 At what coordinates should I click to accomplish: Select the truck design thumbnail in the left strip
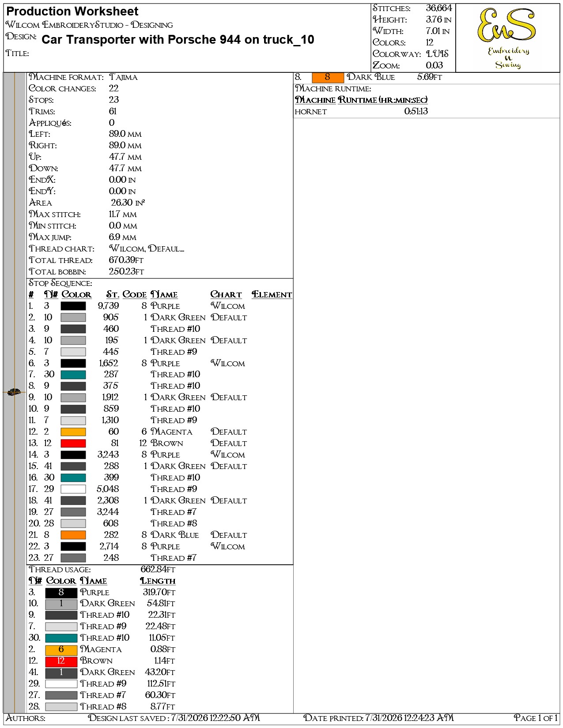click(14, 392)
